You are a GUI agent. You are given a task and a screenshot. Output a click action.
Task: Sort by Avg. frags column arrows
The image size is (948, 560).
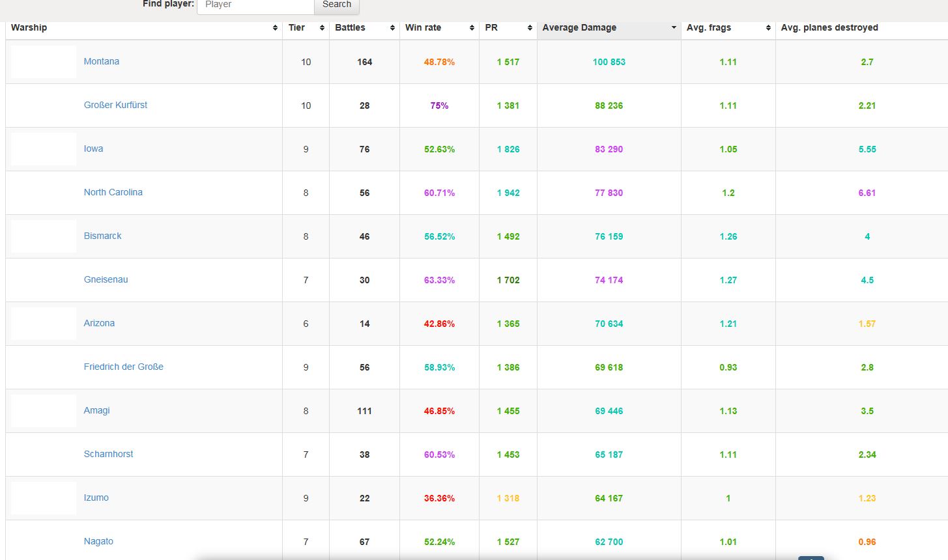768,28
